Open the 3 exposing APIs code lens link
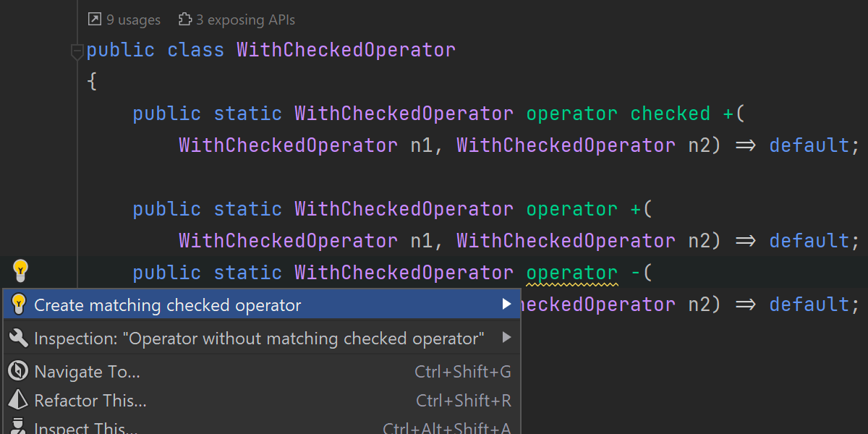This screenshot has height=434, width=868. coord(245,20)
